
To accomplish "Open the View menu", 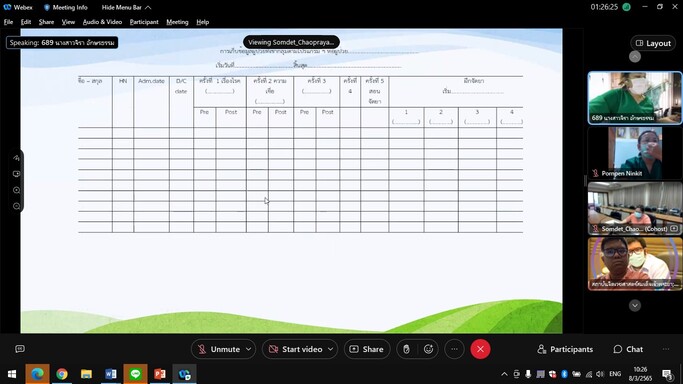I will 68,22.
